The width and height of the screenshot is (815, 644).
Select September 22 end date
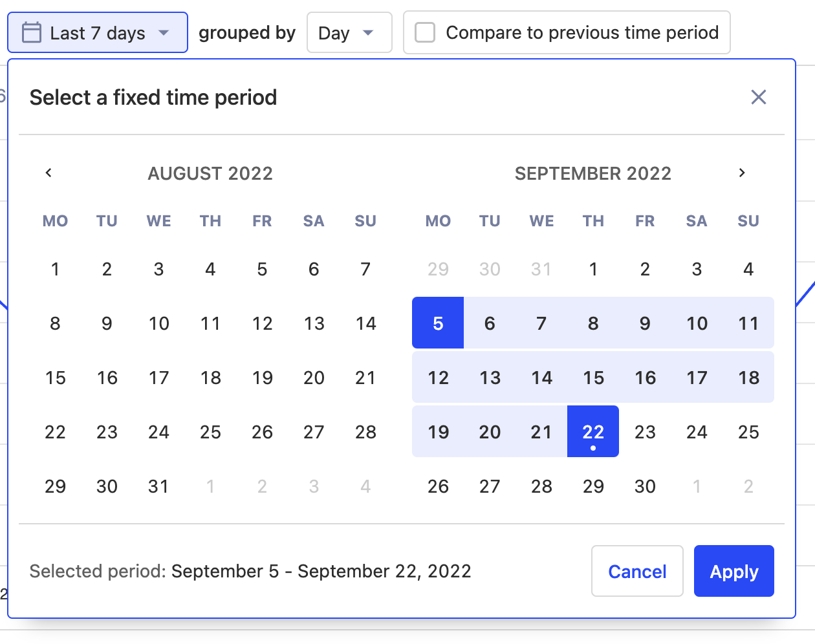tap(593, 431)
